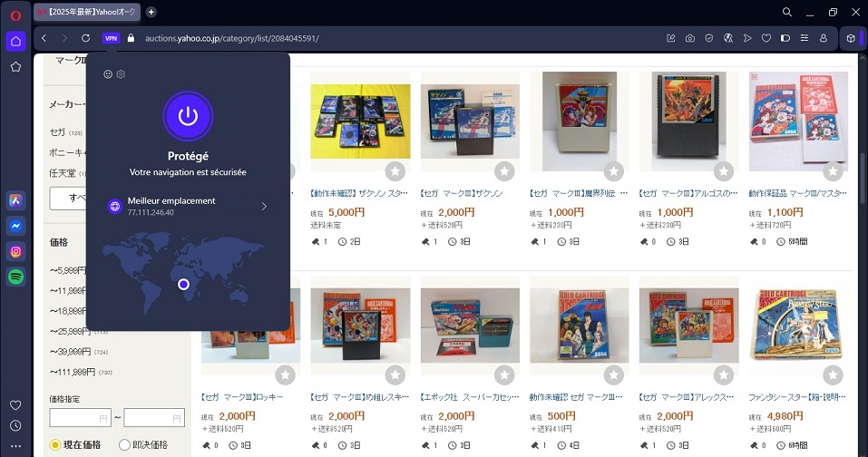The image size is (868, 457).
Task: Open the Easy Setup menu icon
Action: point(805,38)
